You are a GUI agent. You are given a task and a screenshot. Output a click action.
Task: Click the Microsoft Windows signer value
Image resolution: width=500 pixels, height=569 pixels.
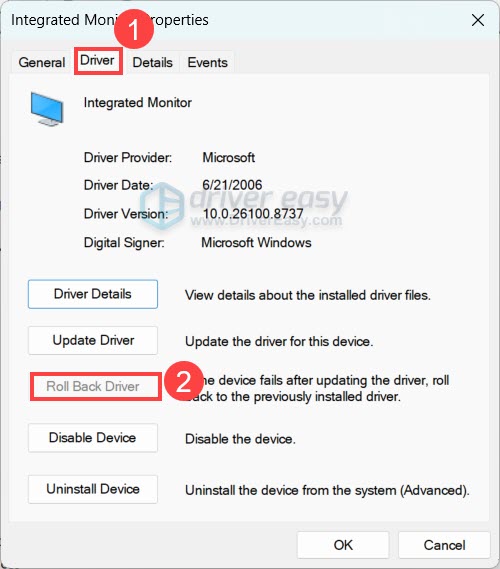tap(256, 242)
